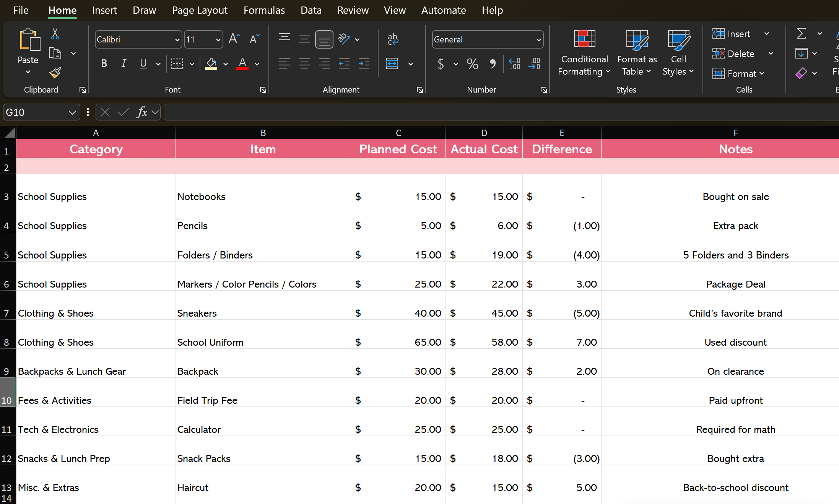Click the AutoSum sigma icon
Viewport: 839px width, 504px height.
[802, 34]
